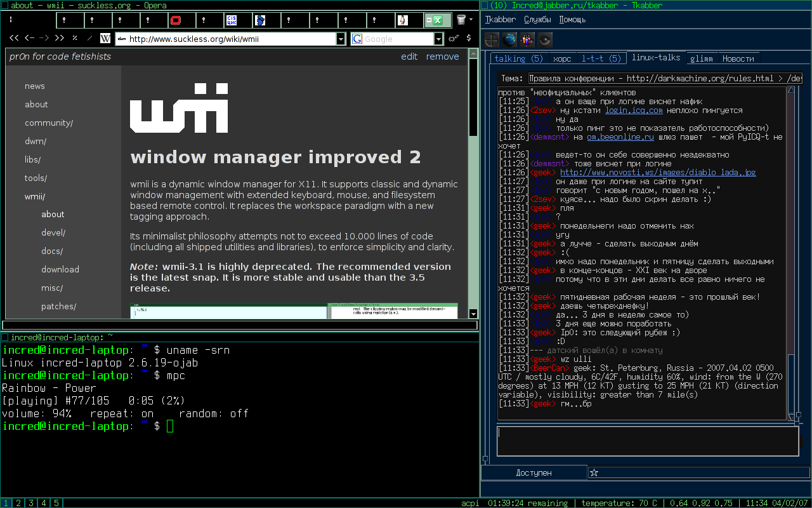Open the left screenshot thumbnail on the wiki page
Viewport: 812px width, 508px height.
coord(228,311)
